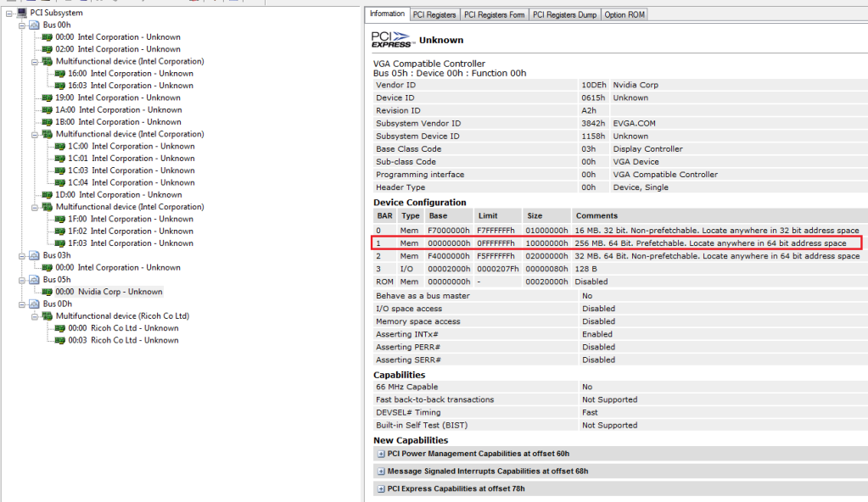Expand Message Signaled Interrupts Capabilities section
This screenshot has width=868, height=502.
381,471
